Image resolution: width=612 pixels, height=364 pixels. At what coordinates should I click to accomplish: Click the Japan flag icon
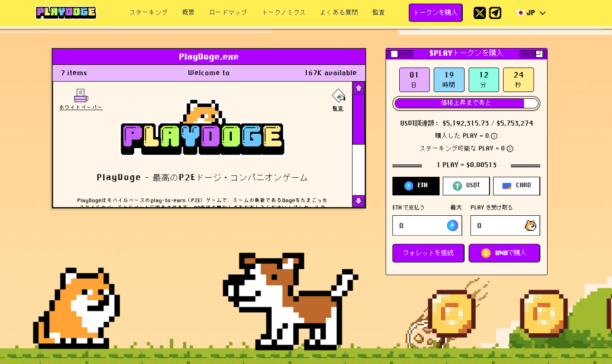[521, 13]
